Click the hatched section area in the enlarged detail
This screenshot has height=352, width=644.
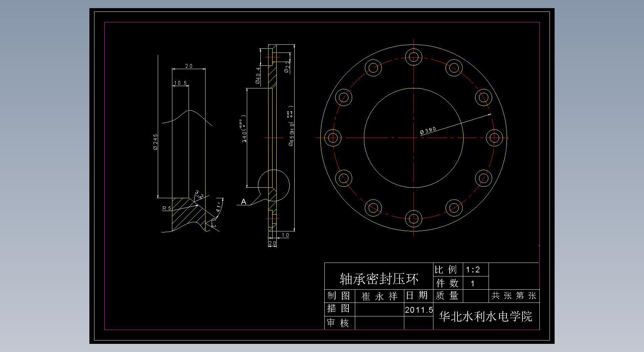186,213
